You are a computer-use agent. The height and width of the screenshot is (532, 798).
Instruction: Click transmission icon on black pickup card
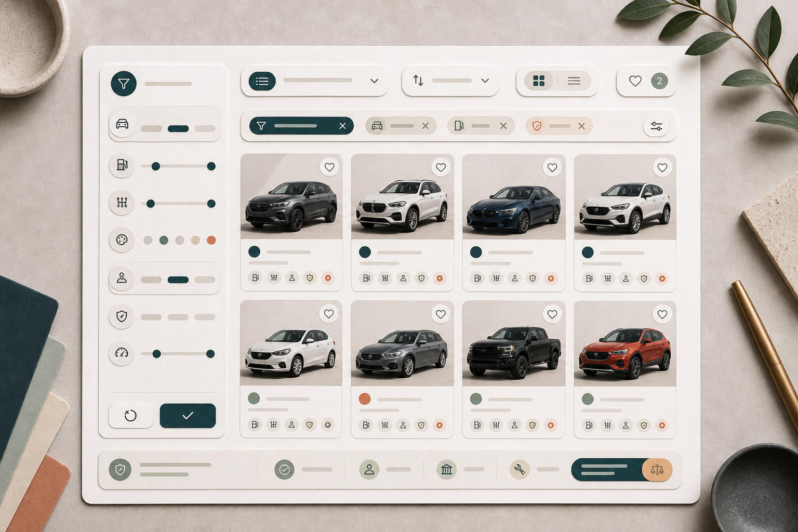pyautogui.click(x=496, y=425)
